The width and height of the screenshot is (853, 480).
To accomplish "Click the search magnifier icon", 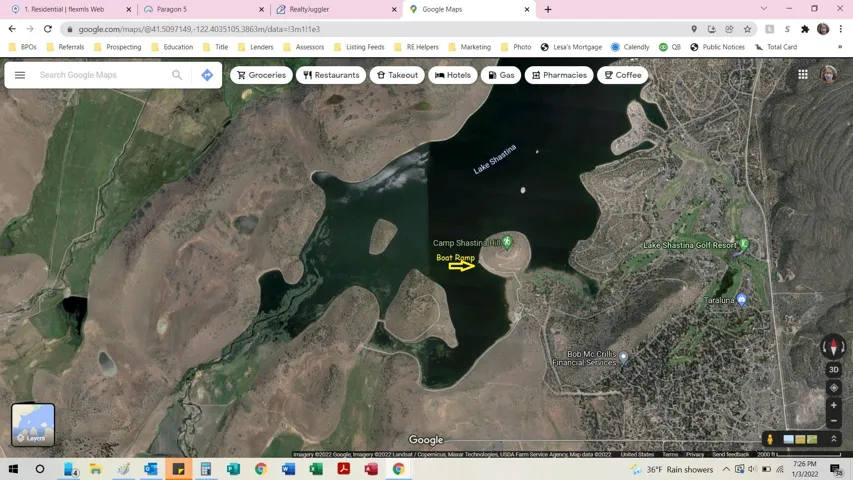I will (x=177, y=75).
